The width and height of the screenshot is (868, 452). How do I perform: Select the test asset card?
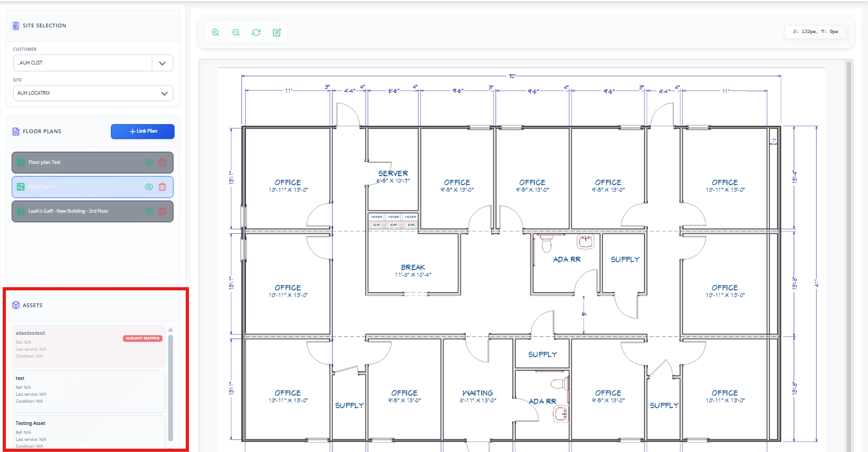(x=89, y=392)
